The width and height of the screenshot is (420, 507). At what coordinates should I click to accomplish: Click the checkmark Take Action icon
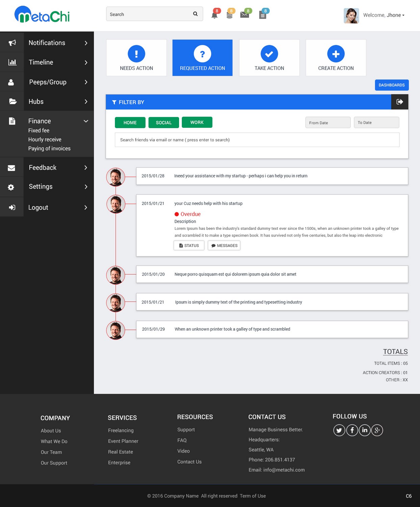[269, 54]
